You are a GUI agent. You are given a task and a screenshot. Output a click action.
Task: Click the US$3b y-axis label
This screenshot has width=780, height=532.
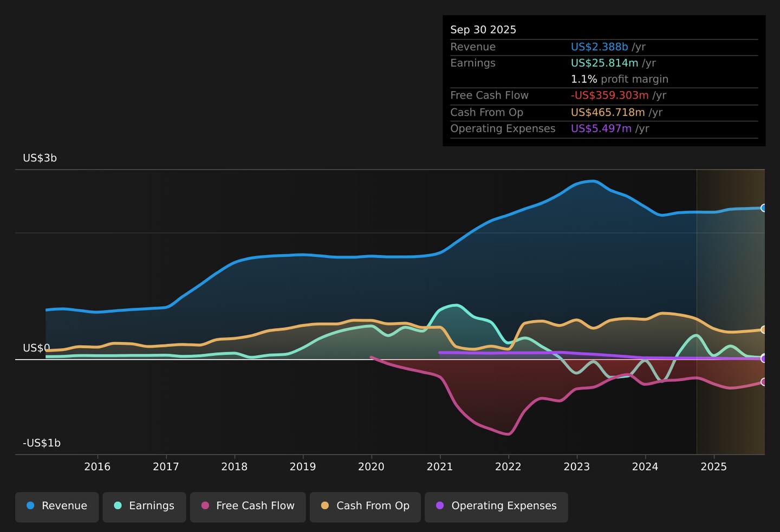40,158
